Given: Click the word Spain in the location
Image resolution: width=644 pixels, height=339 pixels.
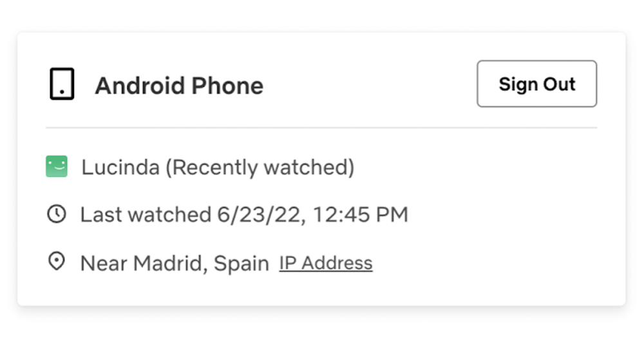Looking at the screenshot, I should coord(241,264).
